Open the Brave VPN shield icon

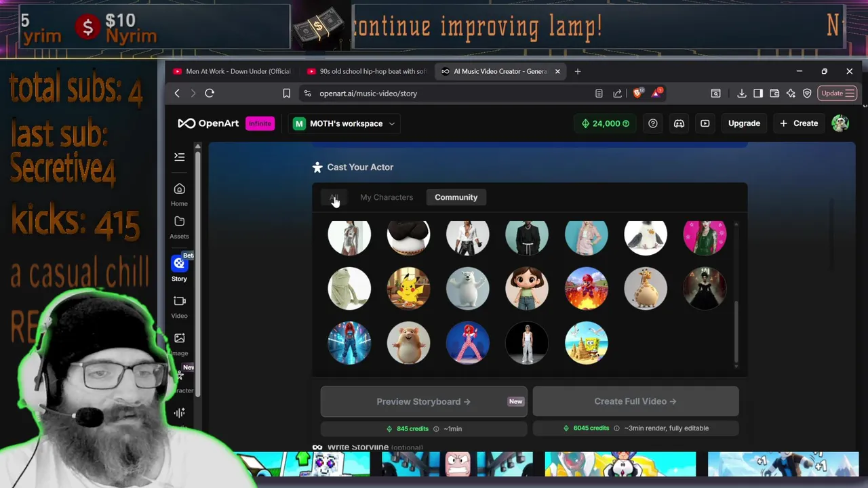pyautogui.click(x=807, y=94)
